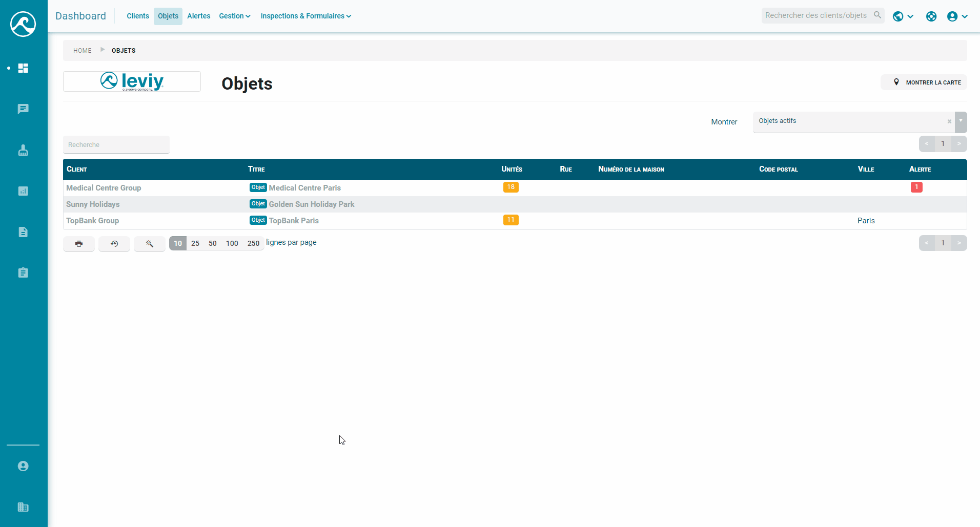Sort table by the Unités column header
Image resolution: width=980 pixels, height=527 pixels.
(512, 169)
